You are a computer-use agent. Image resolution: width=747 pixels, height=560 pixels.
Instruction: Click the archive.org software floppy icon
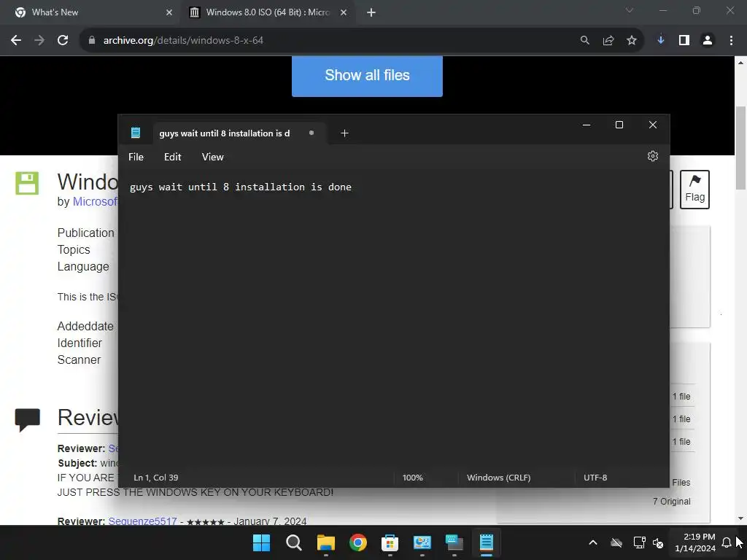[27, 183]
